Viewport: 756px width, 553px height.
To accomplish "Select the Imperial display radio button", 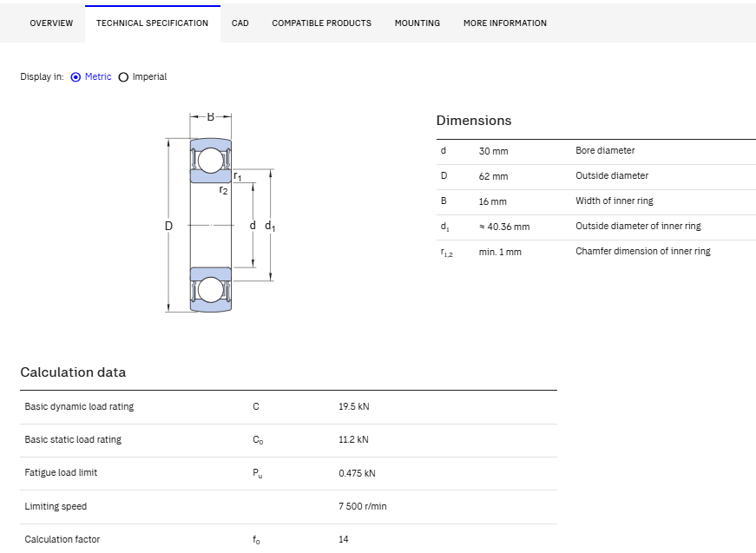I will [x=123, y=77].
